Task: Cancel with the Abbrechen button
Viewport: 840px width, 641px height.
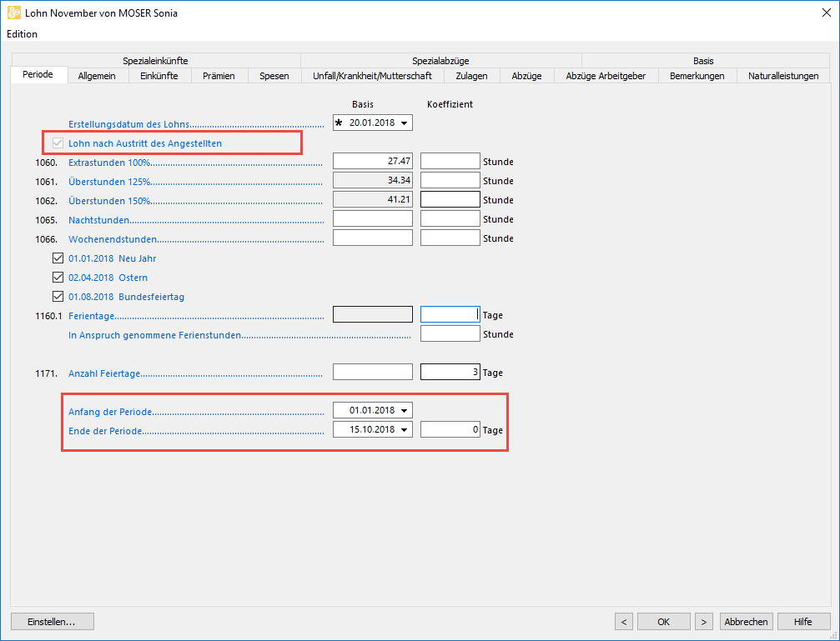Action: 747,622
